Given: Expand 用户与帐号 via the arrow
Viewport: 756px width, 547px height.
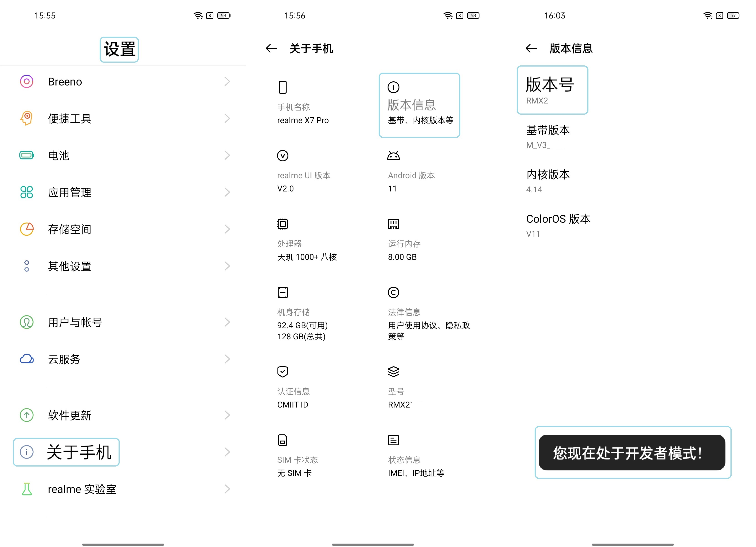Looking at the screenshot, I should coord(228,322).
